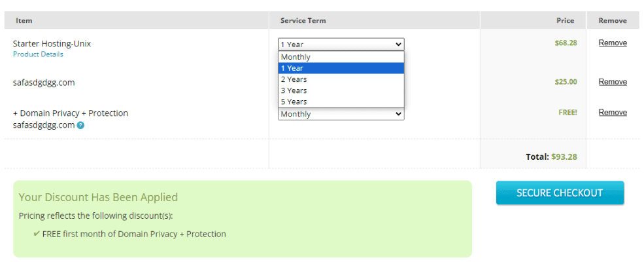Pick the 2 Years term option
This screenshot has height=262, width=644.
coord(341,79)
